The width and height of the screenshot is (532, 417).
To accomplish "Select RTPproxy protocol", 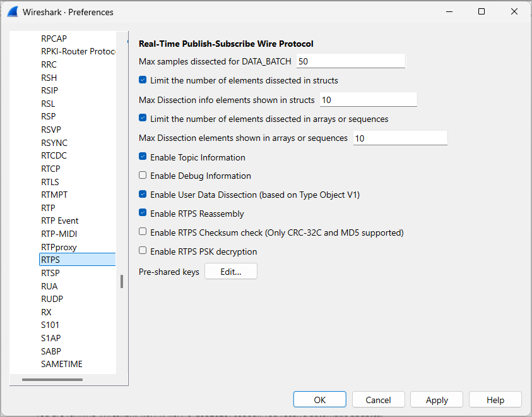I will click(59, 247).
